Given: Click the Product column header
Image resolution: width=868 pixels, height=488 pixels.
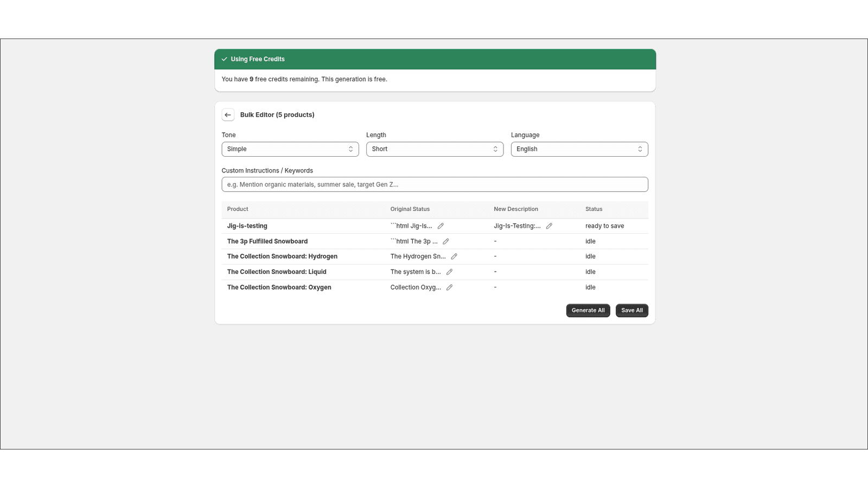Looking at the screenshot, I should point(237,209).
